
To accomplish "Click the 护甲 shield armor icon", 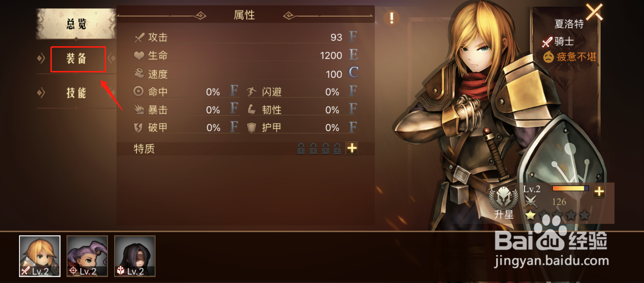I will pos(253,128).
